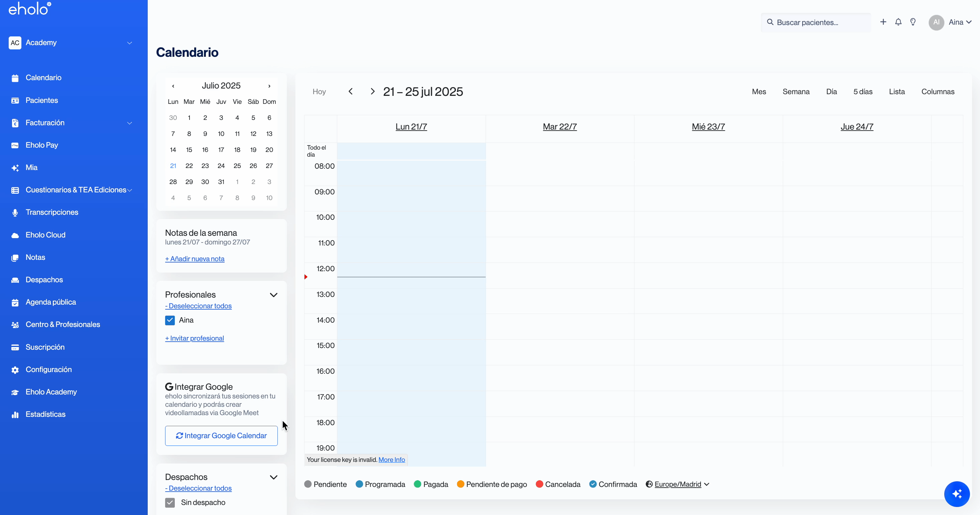Open the Mia AI floating assistant button
Screen dimensions: 980x515
[957, 494]
